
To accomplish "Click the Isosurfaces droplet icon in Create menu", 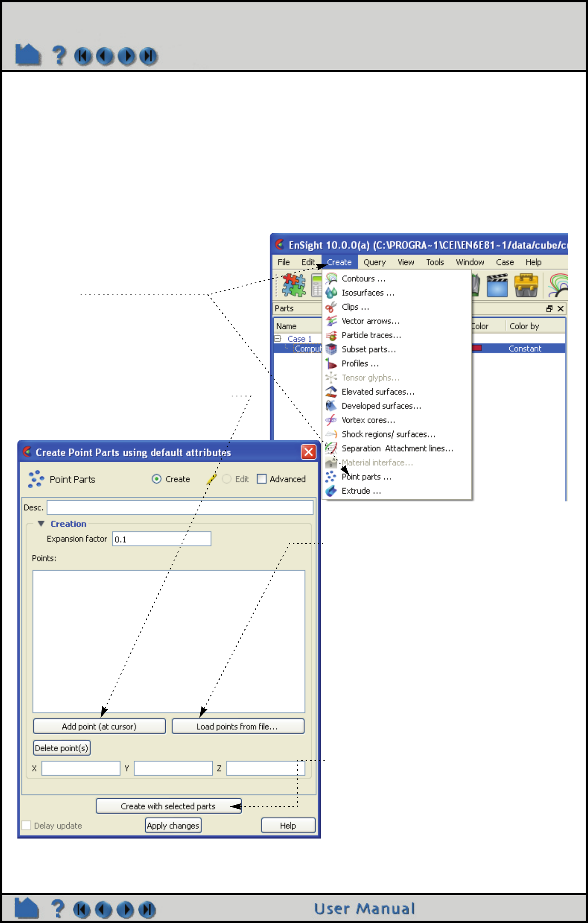I will (x=332, y=293).
